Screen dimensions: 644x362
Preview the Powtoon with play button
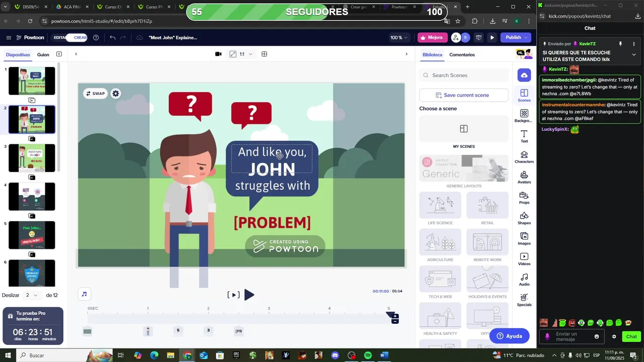(492, 37)
